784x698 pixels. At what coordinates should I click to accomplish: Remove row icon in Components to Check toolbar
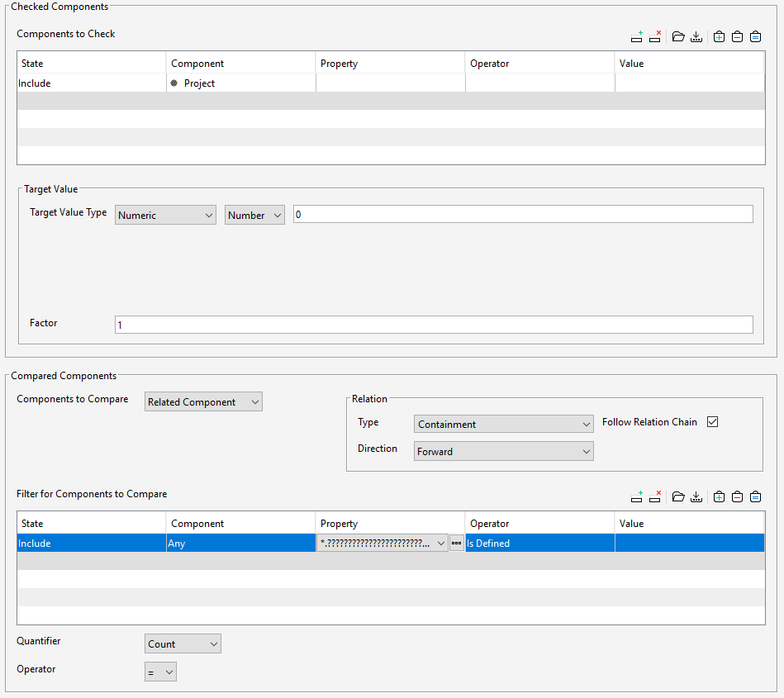655,36
